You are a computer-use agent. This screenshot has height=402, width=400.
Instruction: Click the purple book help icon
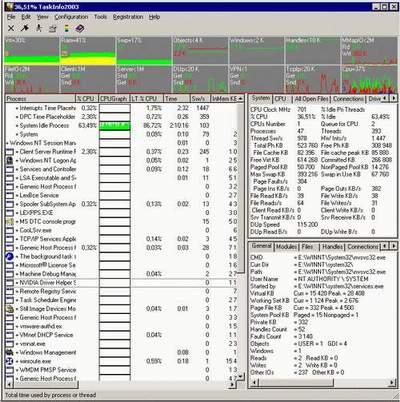tap(80, 29)
